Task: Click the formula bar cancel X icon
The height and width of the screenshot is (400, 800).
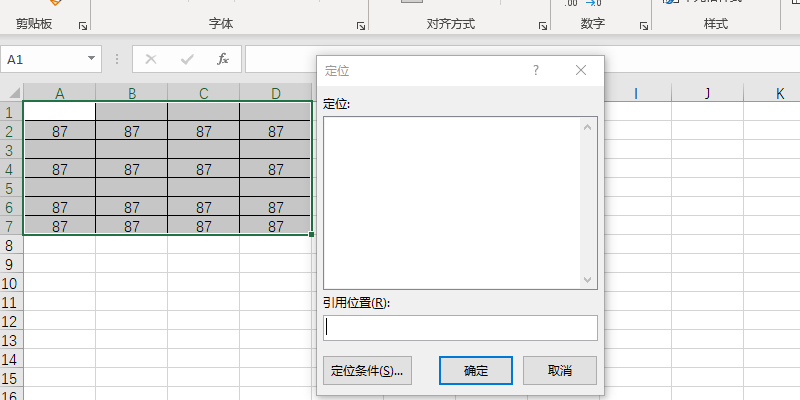Action: [151, 59]
